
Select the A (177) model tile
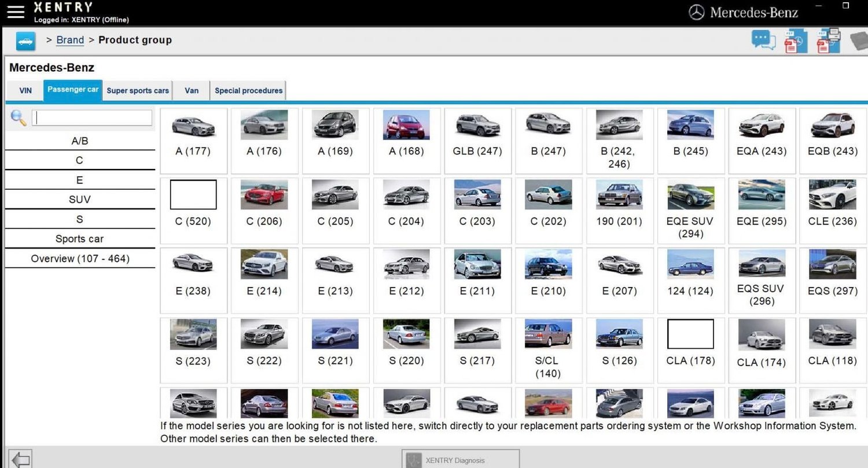point(193,141)
